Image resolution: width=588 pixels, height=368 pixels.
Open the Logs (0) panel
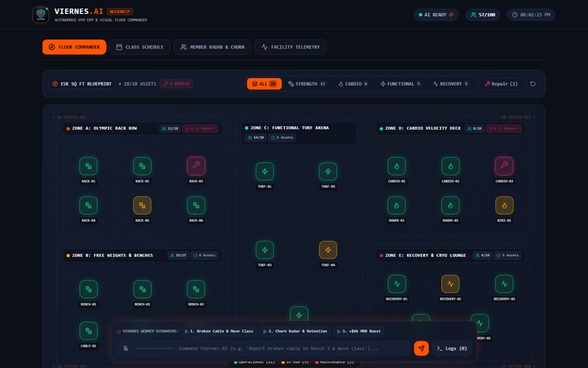(452, 348)
